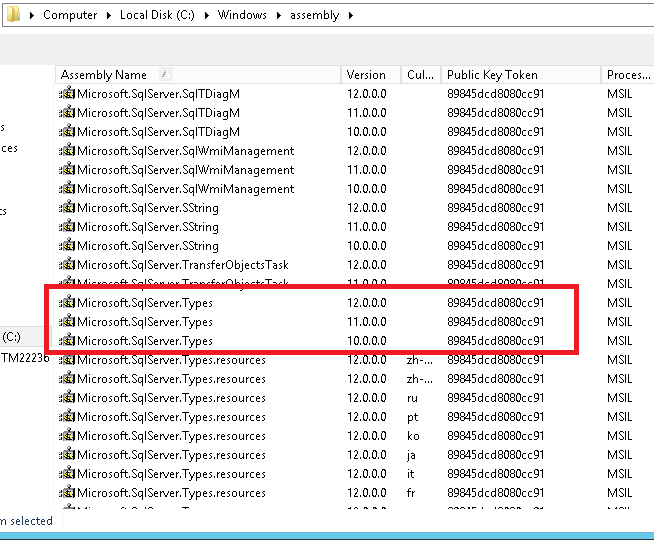
Task: Go to the Windows folder breadcrumb
Action: tap(242, 15)
